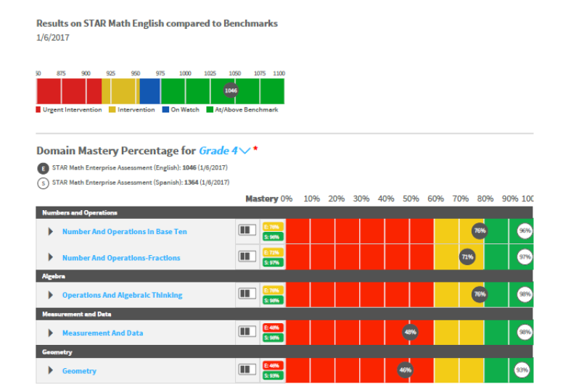Expand Number And Operations-Fractions row
Screen dimensions: 584x392
click(50, 257)
